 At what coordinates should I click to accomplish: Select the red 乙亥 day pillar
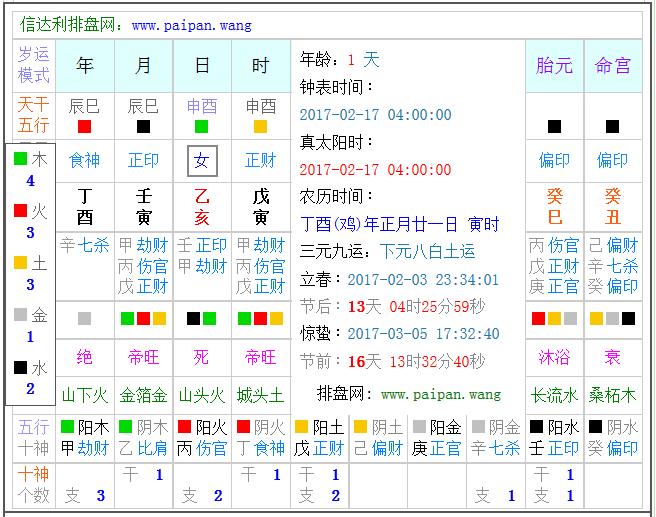(x=202, y=207)
